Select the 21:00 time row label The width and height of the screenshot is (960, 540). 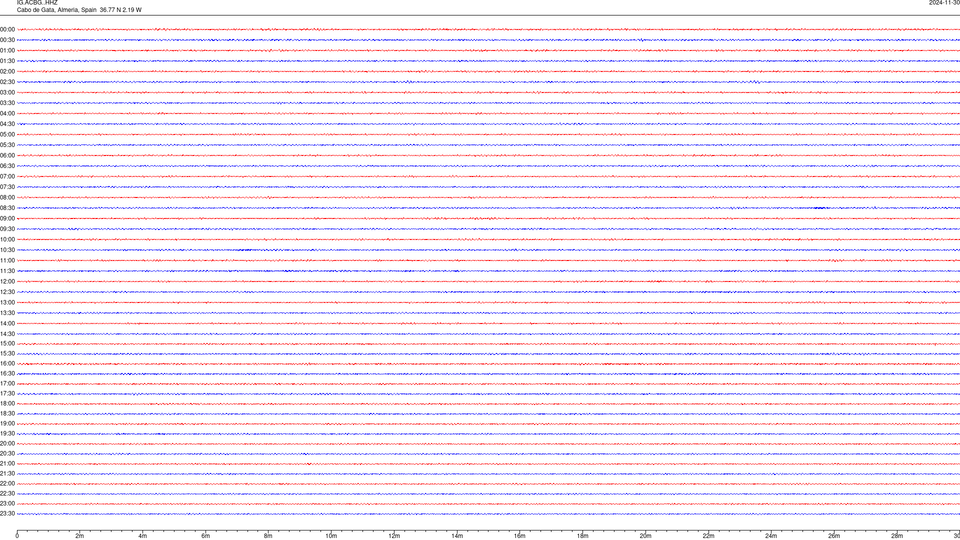pos(7,464)
